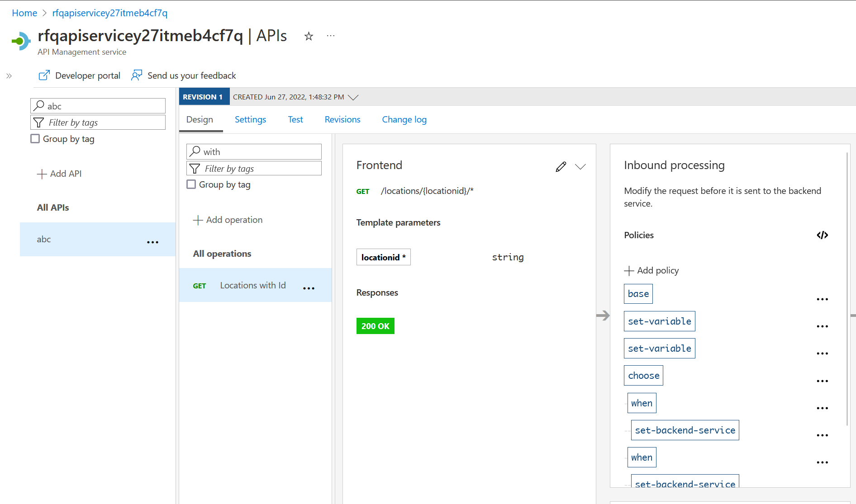Expand the Revision 1 dropdown

(355, 96)
